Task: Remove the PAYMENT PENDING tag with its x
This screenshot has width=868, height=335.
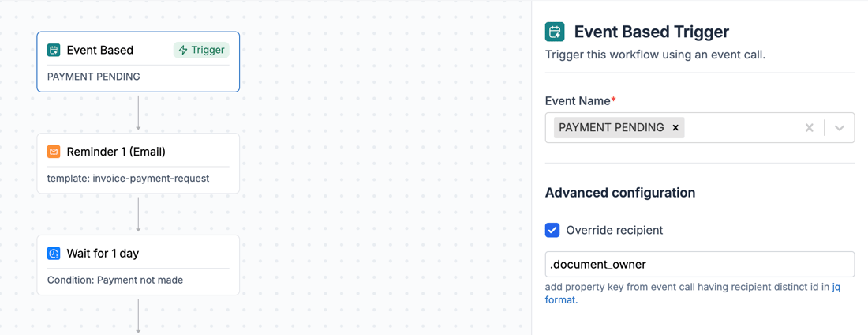Action: (x=675, y=127)
